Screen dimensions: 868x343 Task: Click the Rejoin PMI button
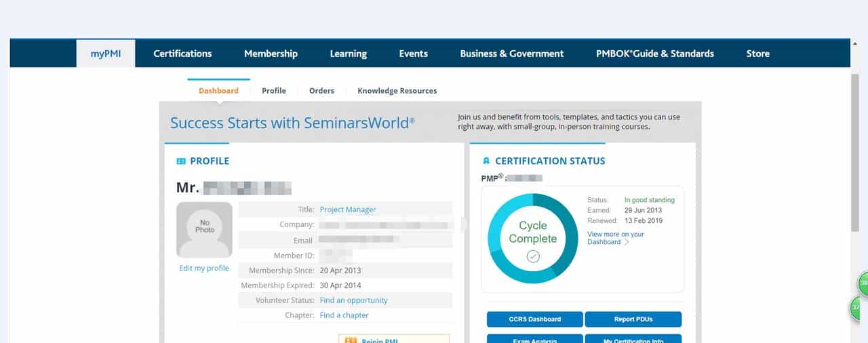[x=394, y=338]
